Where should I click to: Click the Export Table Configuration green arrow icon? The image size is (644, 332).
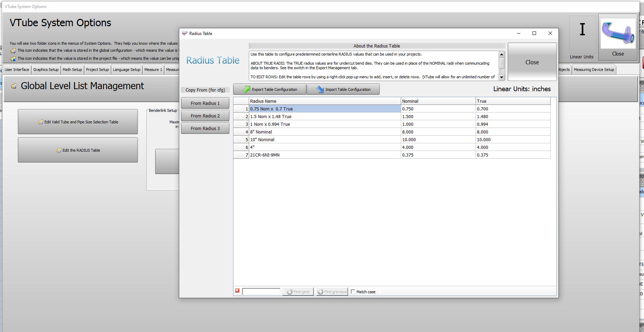(247, 89)
